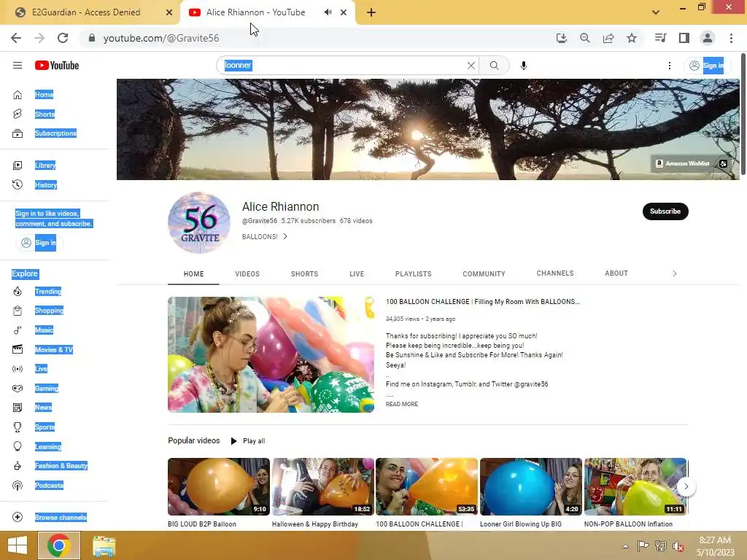747x560 pixels.
Task: Toggle the Chrome side panel icon
Action: coord(684,38)
